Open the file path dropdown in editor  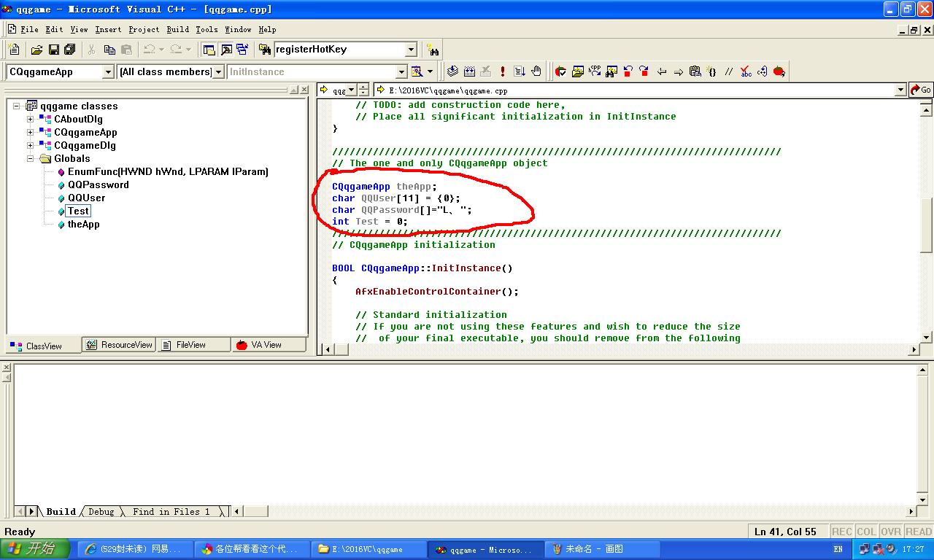tap(900, 90)
